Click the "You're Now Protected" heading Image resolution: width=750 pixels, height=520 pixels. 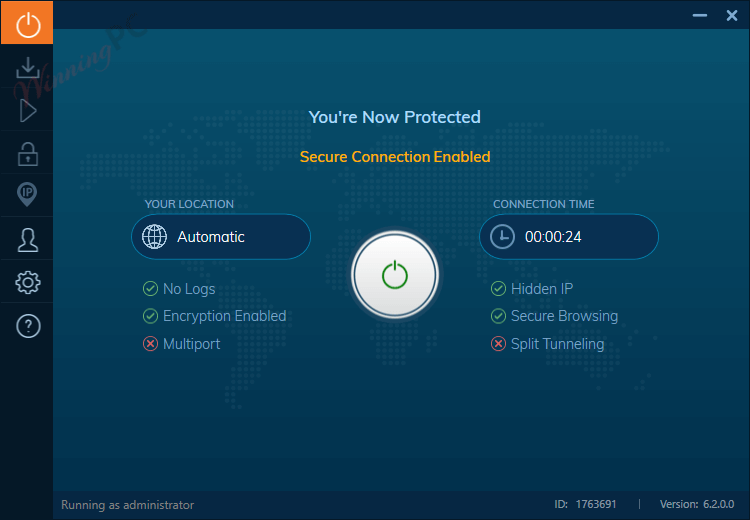click(x=395, y=117)
